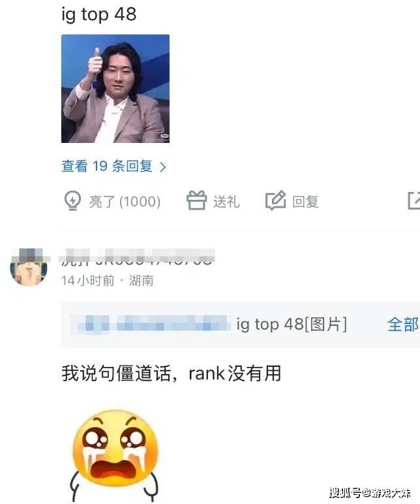The height and width of the screenshot is (504, 420).
Task: Click the 送礼 text button
Action: (x=226, y=202)
